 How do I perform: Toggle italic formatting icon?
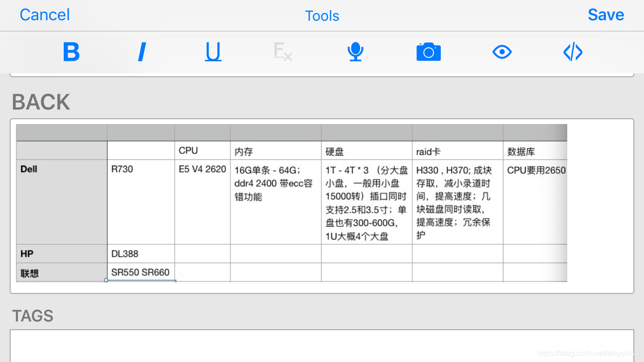click(142, 52)
